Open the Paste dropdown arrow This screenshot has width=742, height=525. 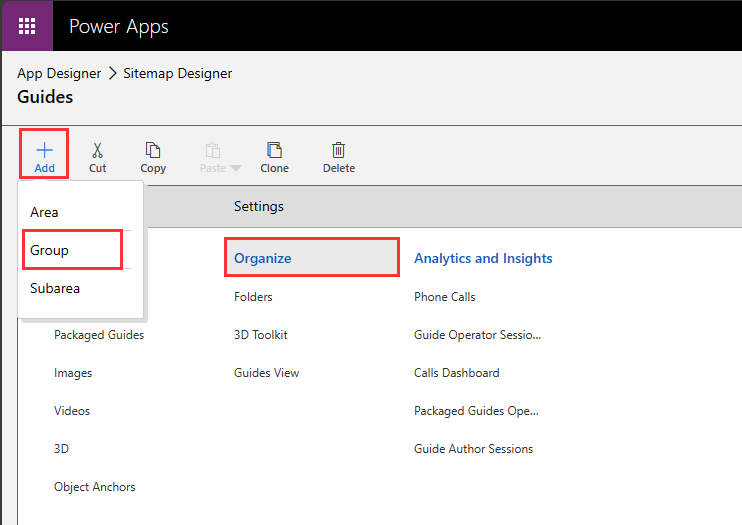click(235, 168)
